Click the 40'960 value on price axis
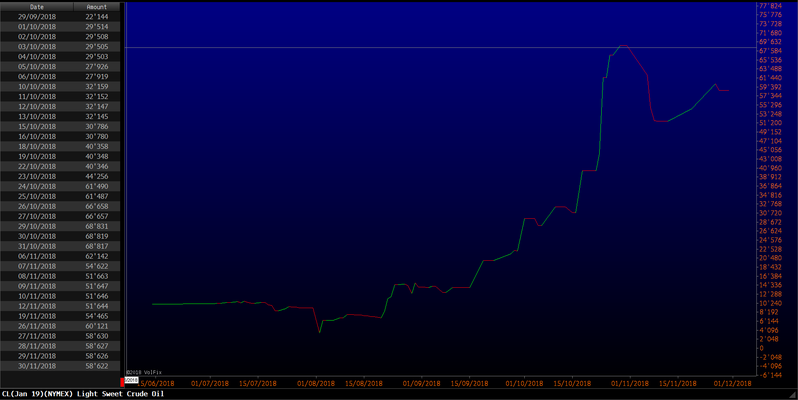 pyautogui.click(x=771, y=168)
